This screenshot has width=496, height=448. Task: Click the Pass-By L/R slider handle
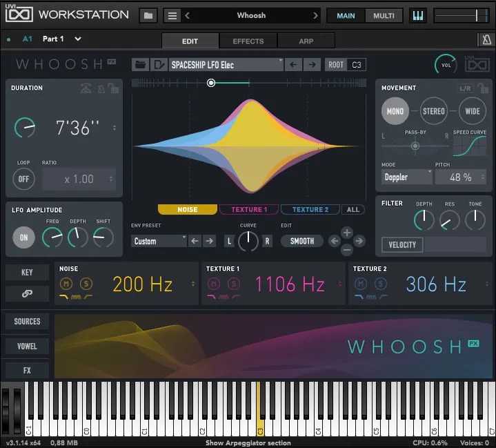[415, 146]
